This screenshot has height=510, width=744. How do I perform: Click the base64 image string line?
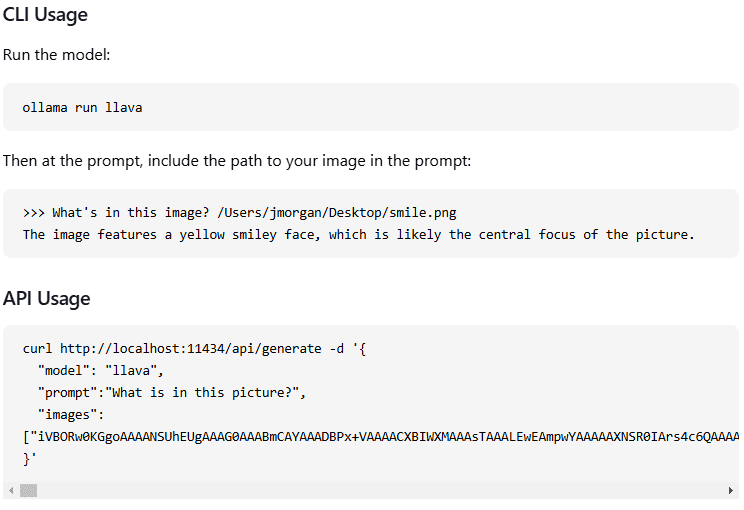click(381, 436)
